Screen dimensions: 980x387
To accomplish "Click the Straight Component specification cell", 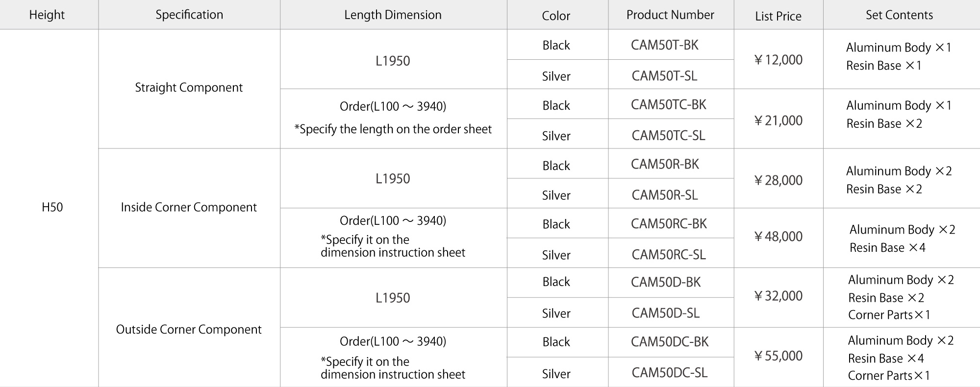I will pos(189,88).
